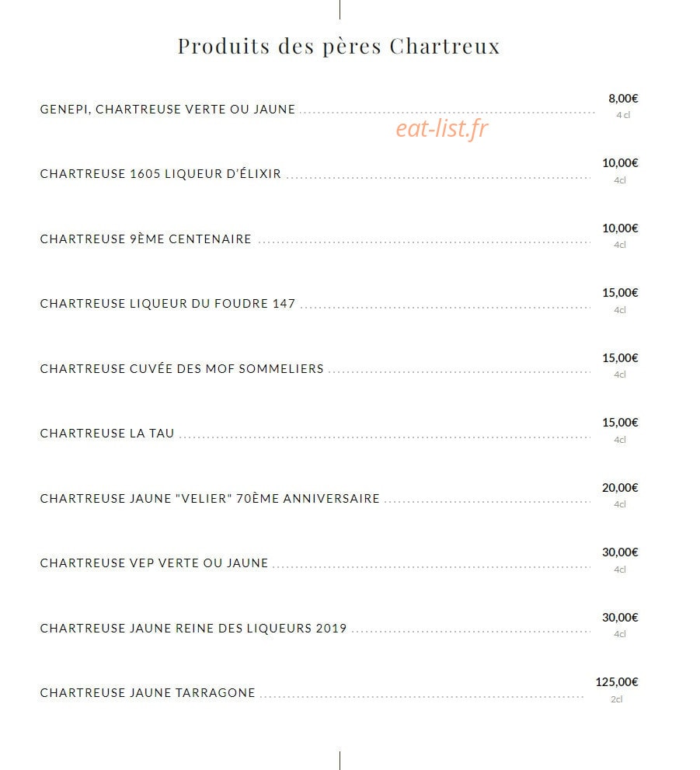
Task: Select Chartreuse La Tau item
Action: click(107, 434)
